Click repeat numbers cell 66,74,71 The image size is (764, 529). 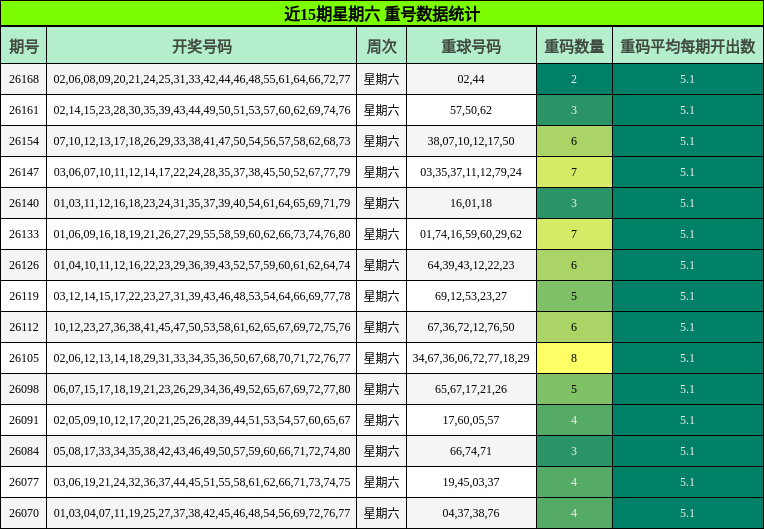click(471, 451)
